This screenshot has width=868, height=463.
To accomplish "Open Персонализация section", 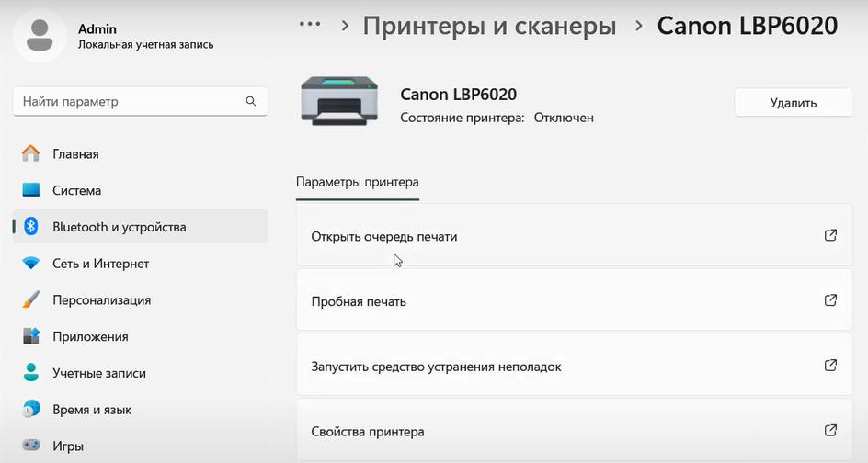I will pyautogui.click(x=140, y=299).
